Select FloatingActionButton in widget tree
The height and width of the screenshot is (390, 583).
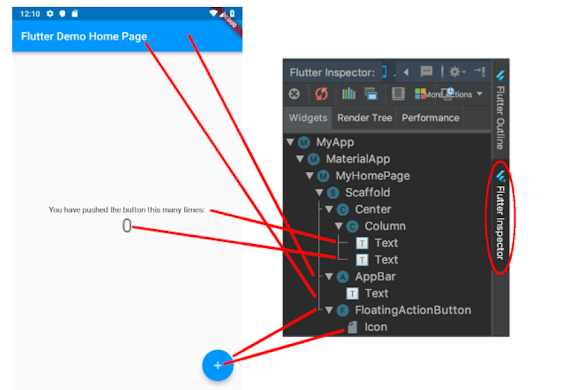(413, 310)
